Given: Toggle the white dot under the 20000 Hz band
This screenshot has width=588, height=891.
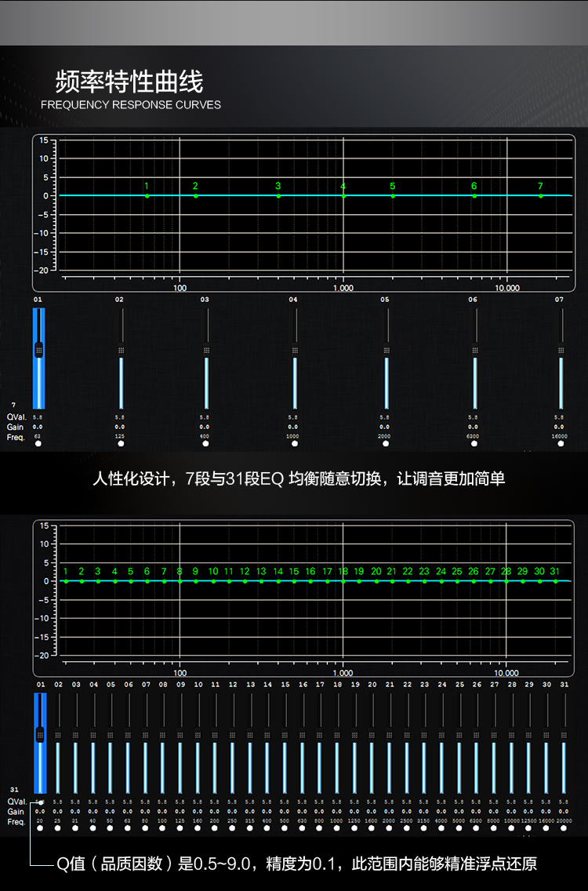Looking at the screenshot, I should tap(563, 827).
